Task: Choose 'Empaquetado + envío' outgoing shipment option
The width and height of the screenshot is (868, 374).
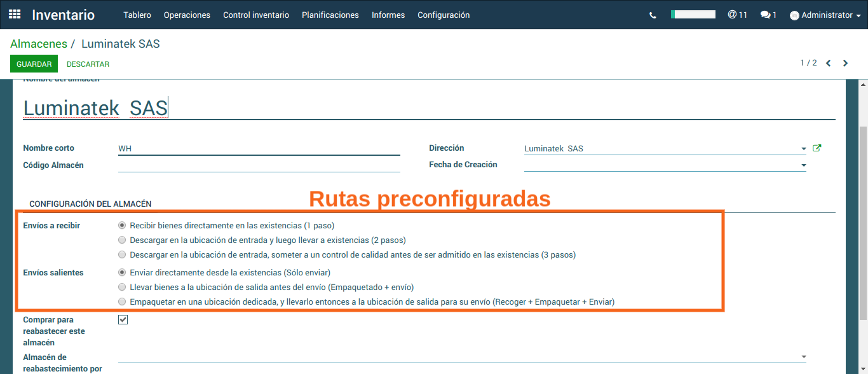Action: 122,287
